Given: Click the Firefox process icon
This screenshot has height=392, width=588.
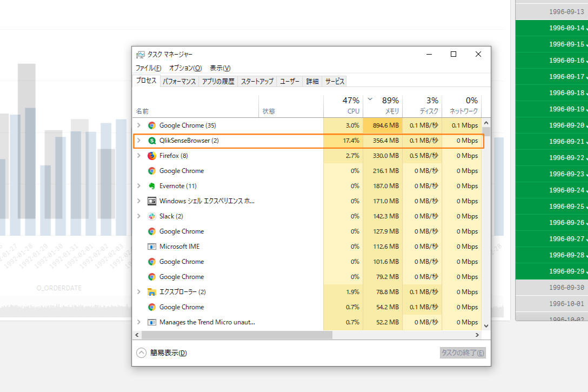Looking at the screenshot, I should pos(152,156).
